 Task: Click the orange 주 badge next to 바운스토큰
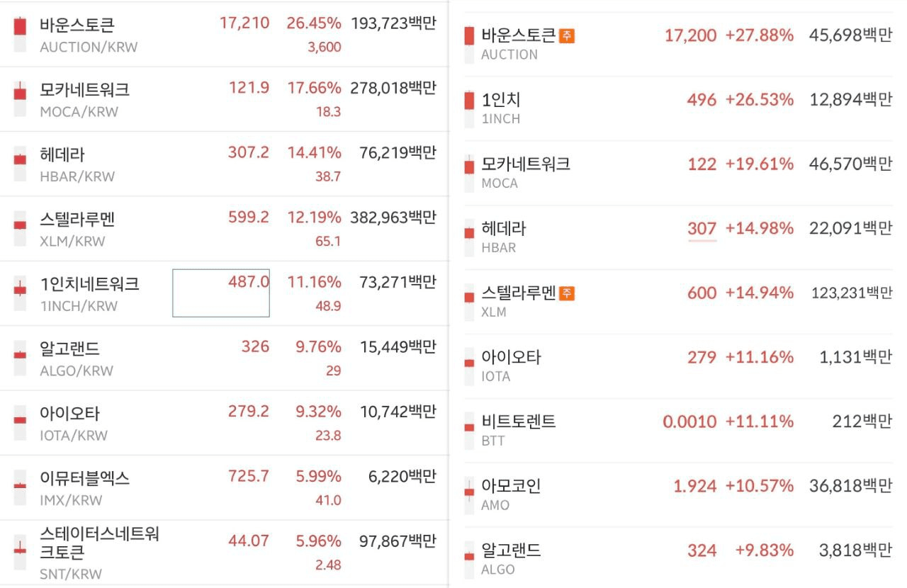point(567,35)
